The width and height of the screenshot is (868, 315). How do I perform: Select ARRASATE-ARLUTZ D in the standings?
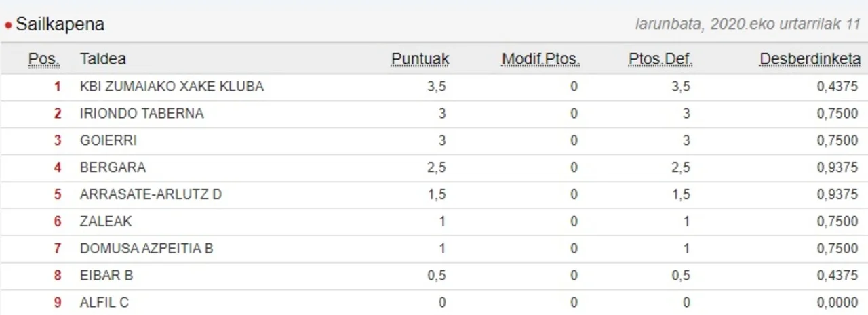pos(151,194)
